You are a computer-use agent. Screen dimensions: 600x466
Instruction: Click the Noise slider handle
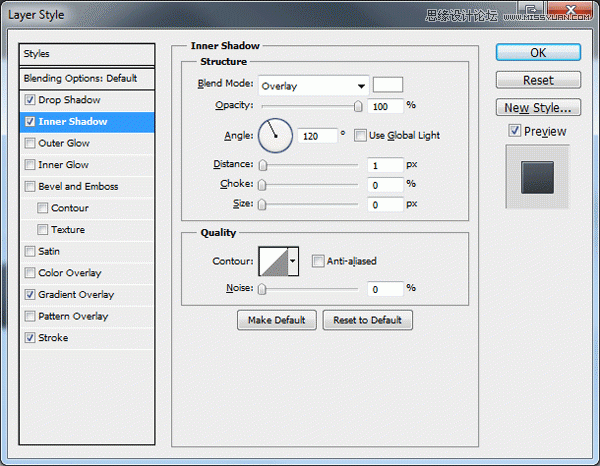pos(262,289)
